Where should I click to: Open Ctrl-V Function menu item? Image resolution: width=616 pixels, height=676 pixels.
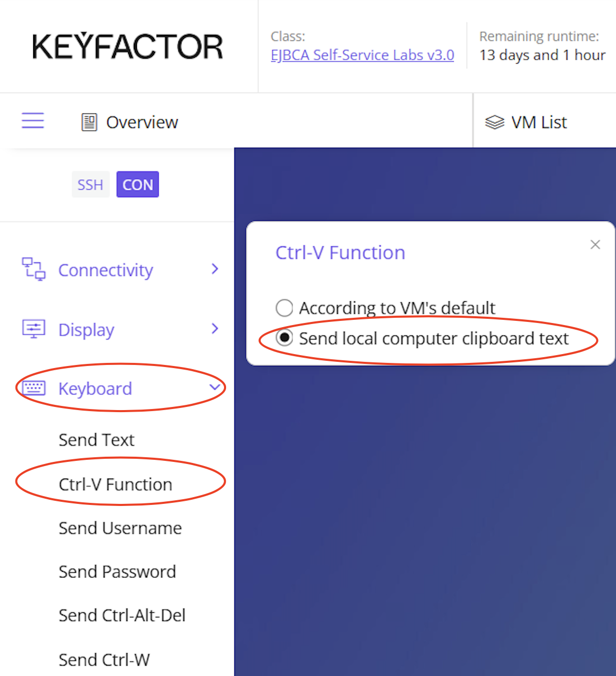[x=115, y=484]
